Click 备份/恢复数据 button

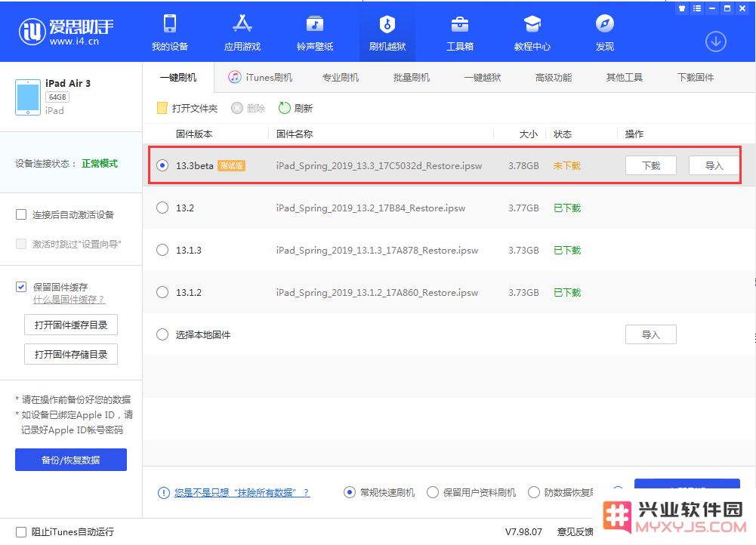[71, 460]
